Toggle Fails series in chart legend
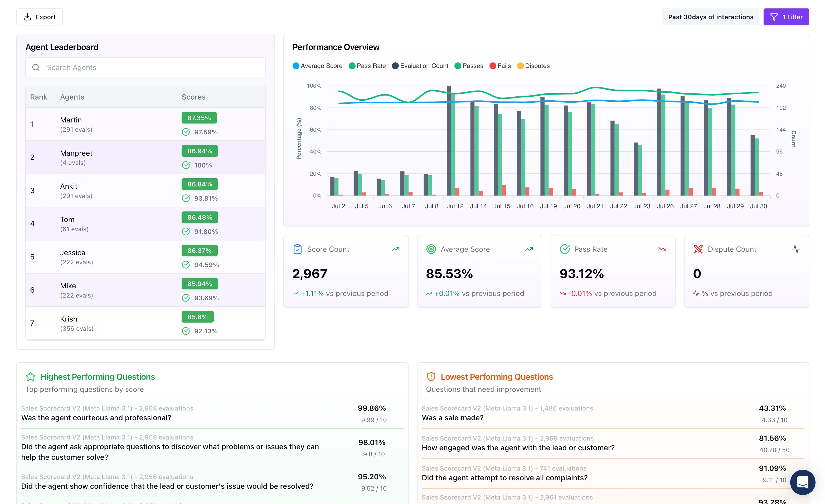The image size is (825, 504). point(500,66)
